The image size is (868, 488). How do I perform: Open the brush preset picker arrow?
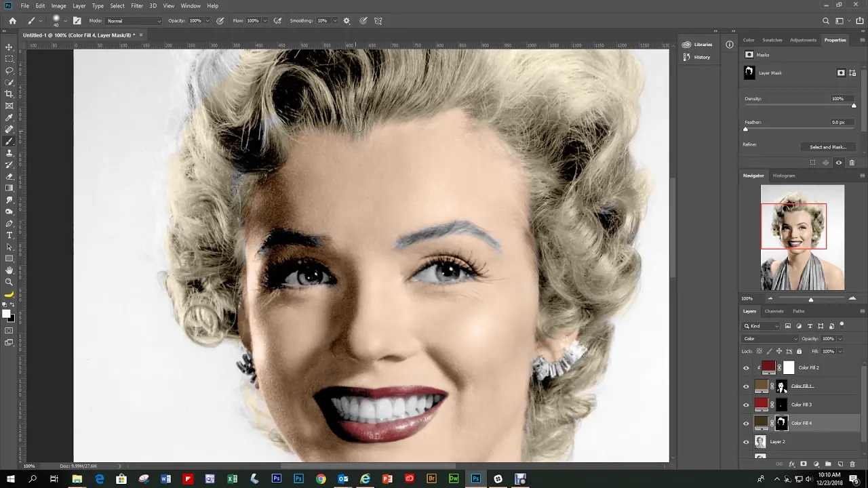[x=65, y=21]
